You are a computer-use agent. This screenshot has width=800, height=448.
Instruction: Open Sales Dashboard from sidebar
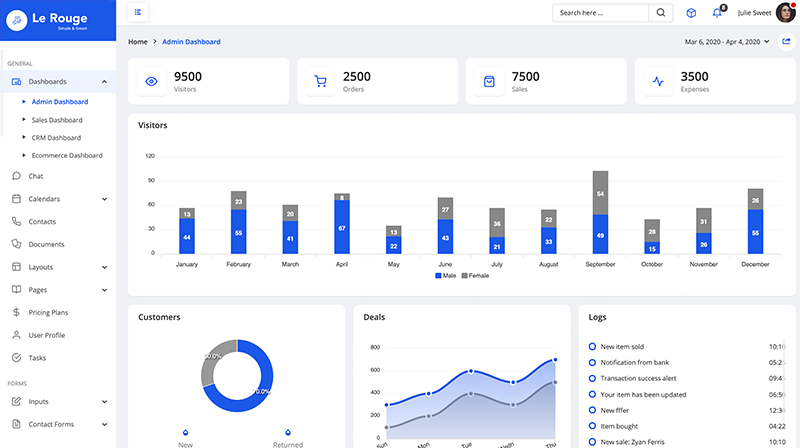(x=56, y=120)
